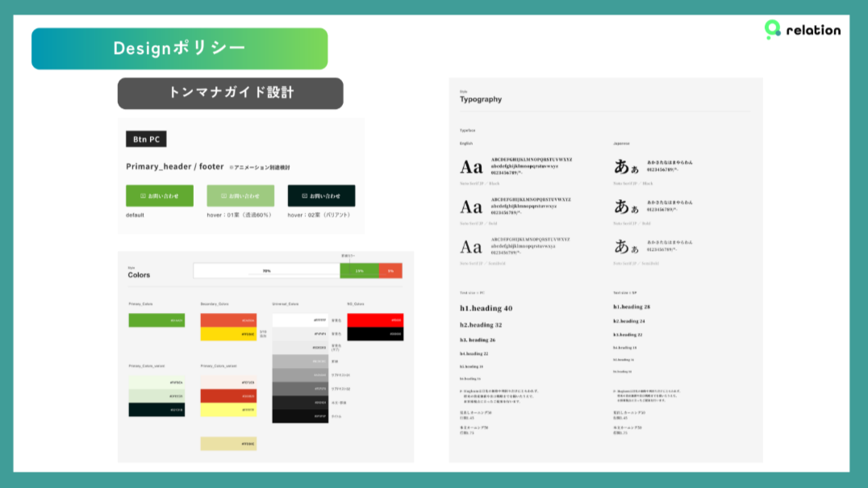Pick the green Primary_Colors swatch

point(156,320)
